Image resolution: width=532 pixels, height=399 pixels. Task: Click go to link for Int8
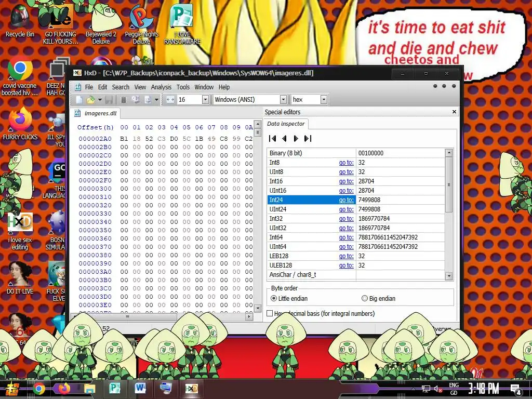pyautogui.click(x=346, y=163)
